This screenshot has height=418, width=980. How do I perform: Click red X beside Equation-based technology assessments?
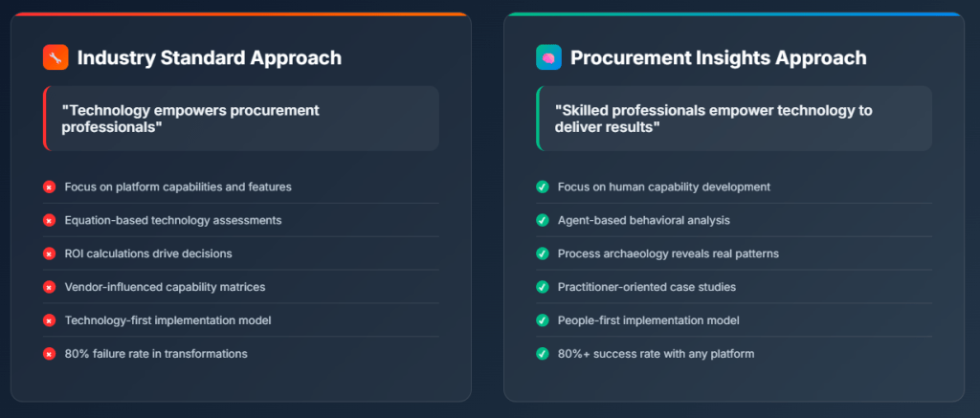49,220
